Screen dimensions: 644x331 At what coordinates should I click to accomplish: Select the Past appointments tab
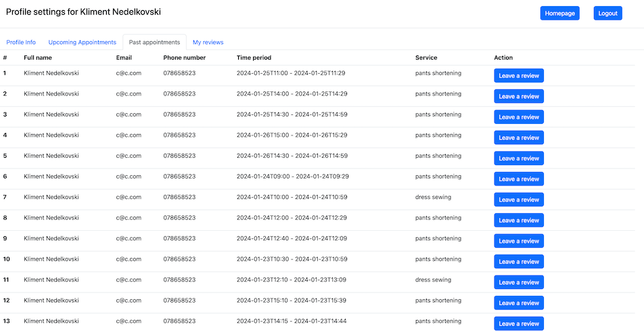pos(154,42)
